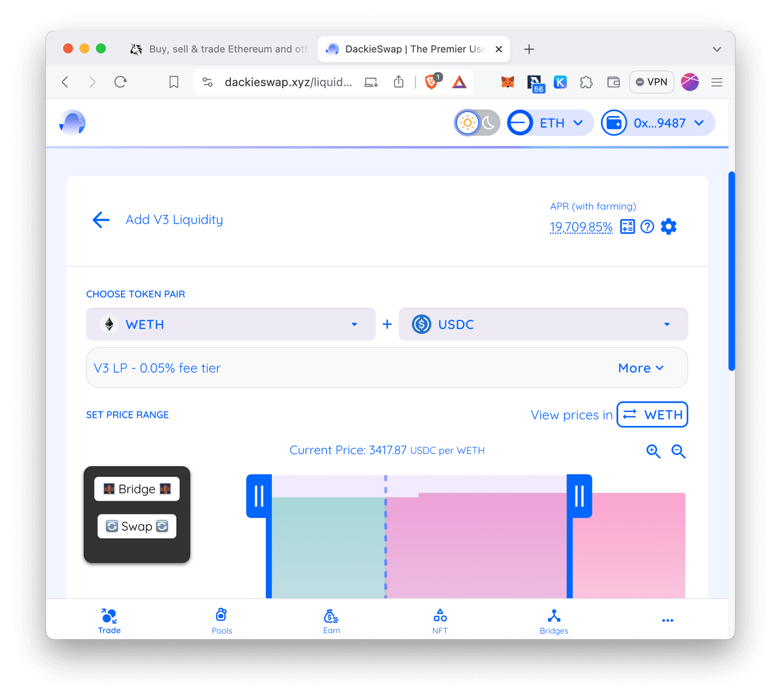Click the VPN button

(x=651, y=82)
